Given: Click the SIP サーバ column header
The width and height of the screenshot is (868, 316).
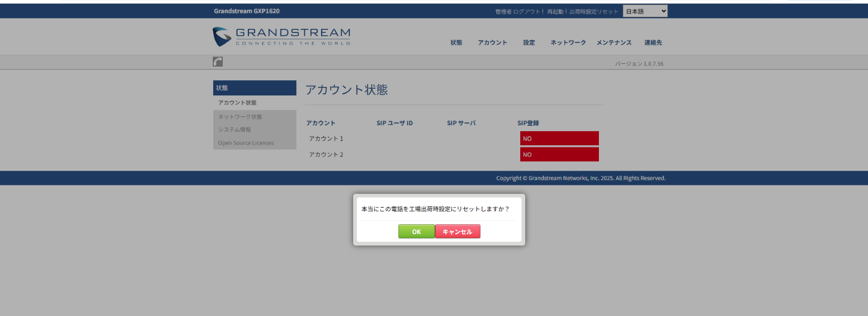Looking at the screenshot, I should [461, 123].
